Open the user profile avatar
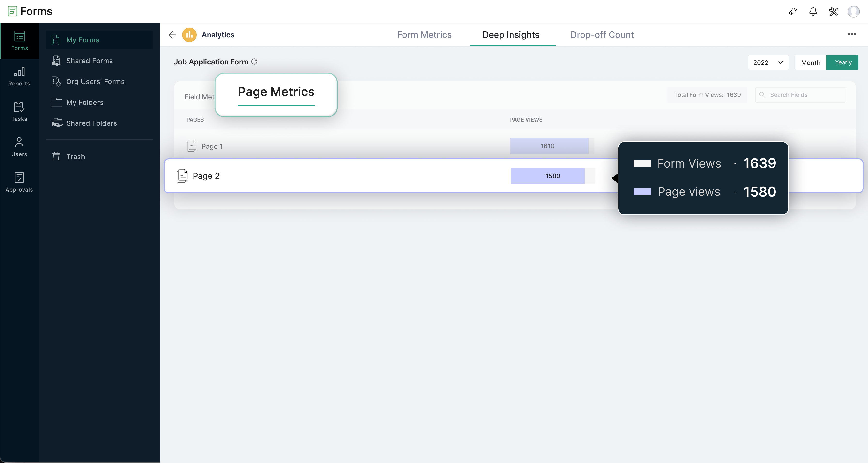This screenshot has width=868, height=463. point(853,12)
